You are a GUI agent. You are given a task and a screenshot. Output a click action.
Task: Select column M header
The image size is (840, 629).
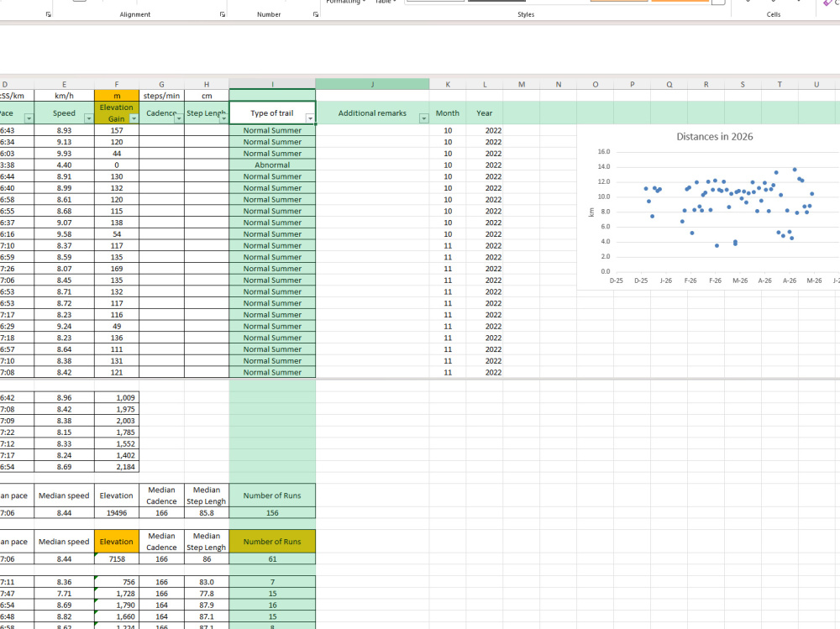coord(522,84)
